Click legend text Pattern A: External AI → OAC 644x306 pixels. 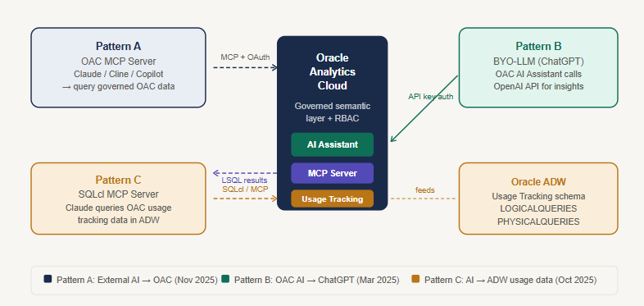pos(137,280)
